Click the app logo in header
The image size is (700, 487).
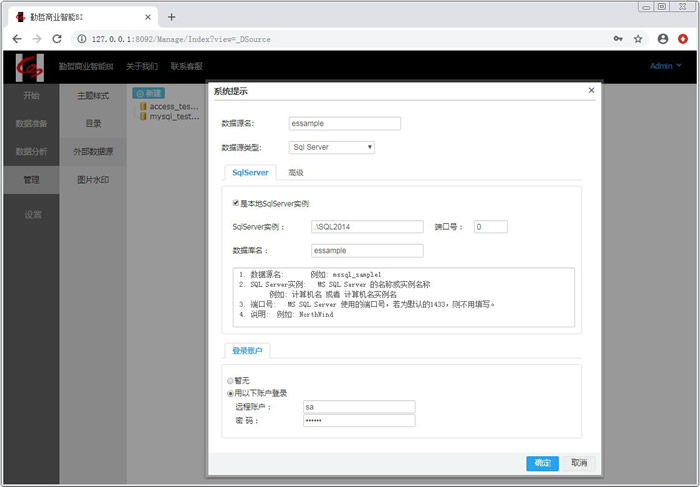pyautogui.click(x=30, y=67)
